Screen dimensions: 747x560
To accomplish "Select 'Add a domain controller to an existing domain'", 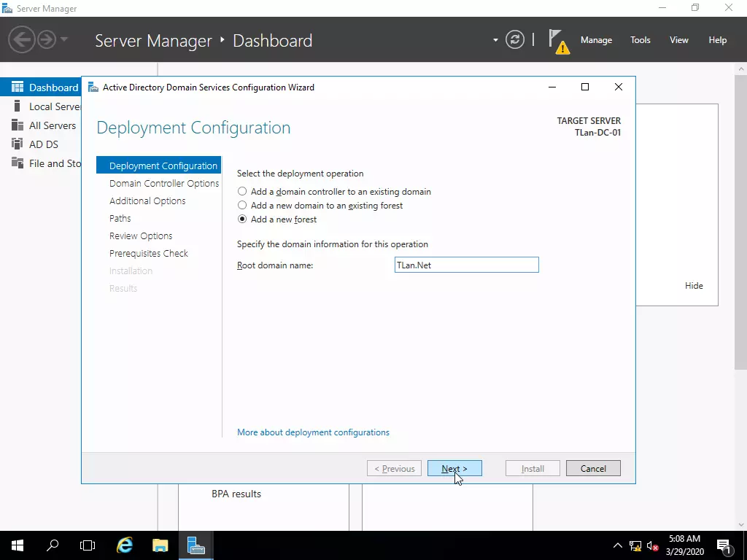I will (x=334, y=192).
